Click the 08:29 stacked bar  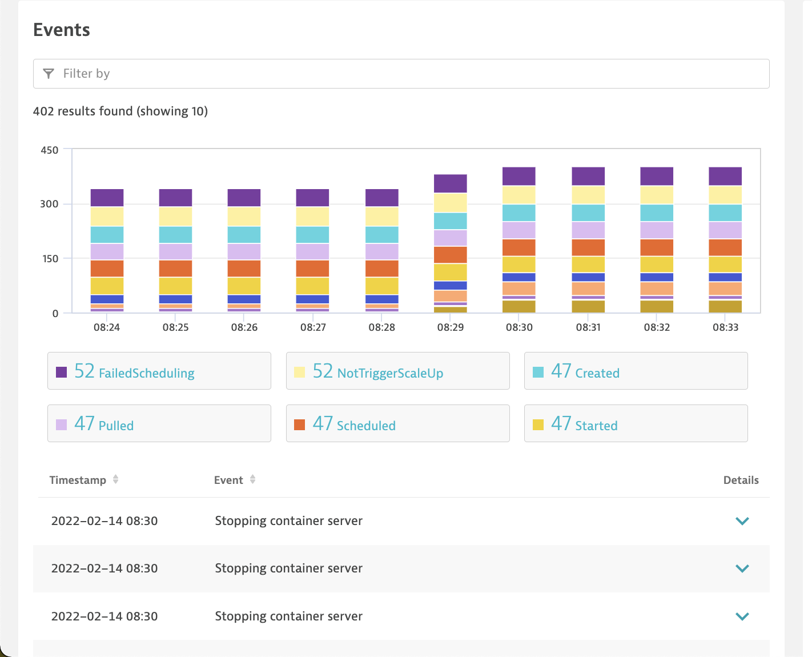450,243
